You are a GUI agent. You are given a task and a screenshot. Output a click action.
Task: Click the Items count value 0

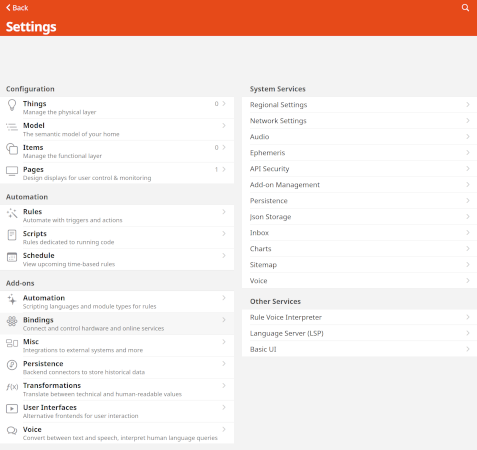pyautogui.click(x=216, y=147)
